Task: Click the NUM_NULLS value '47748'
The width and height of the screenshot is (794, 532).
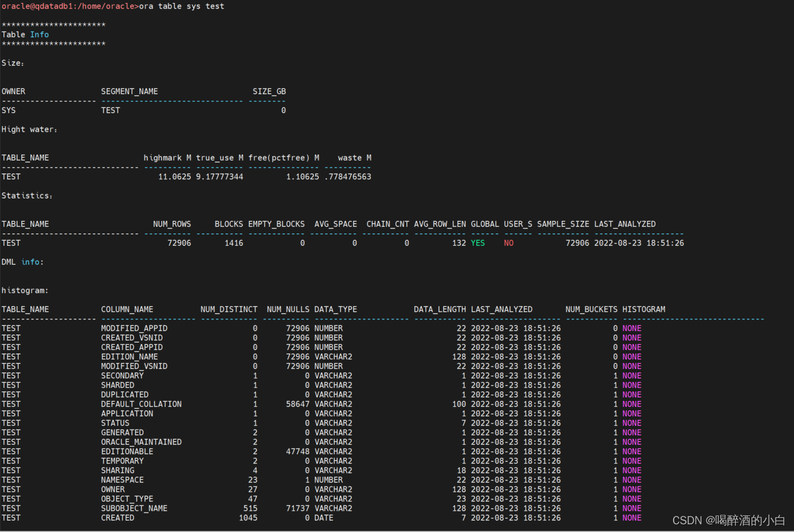Action: [x=297, y=451]
